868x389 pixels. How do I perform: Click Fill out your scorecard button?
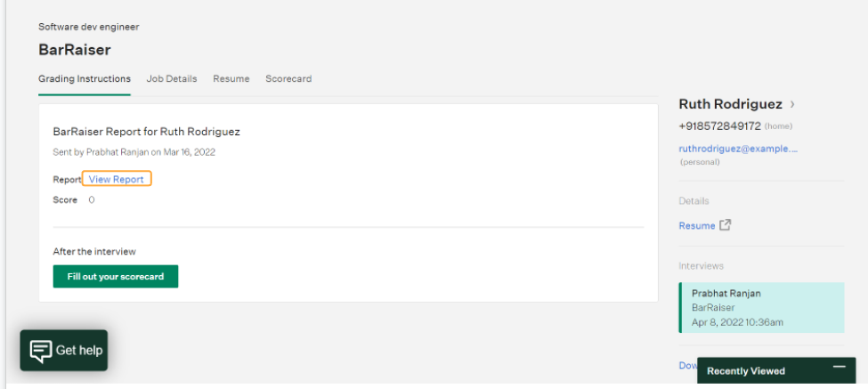point(116,276)
